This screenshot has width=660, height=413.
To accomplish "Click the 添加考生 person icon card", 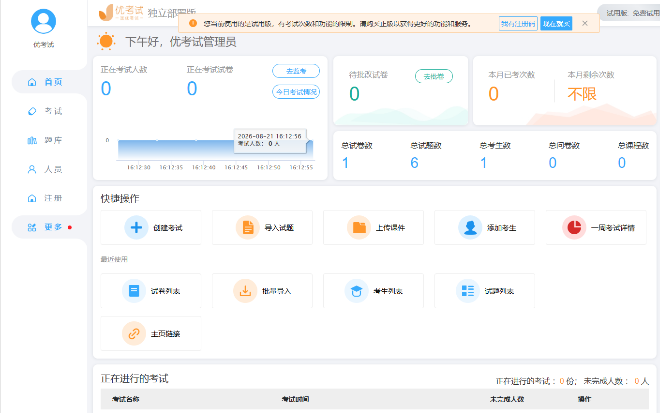I will point(484,228).
